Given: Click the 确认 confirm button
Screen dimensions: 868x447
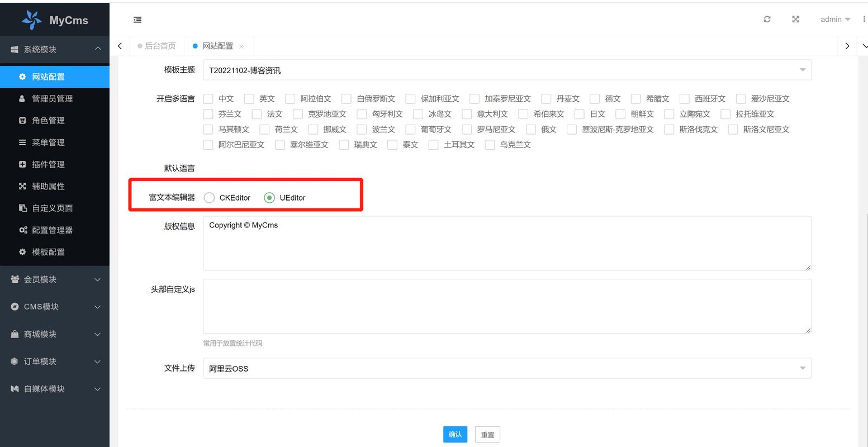Looking at the screenshot, I should point(455,434).
